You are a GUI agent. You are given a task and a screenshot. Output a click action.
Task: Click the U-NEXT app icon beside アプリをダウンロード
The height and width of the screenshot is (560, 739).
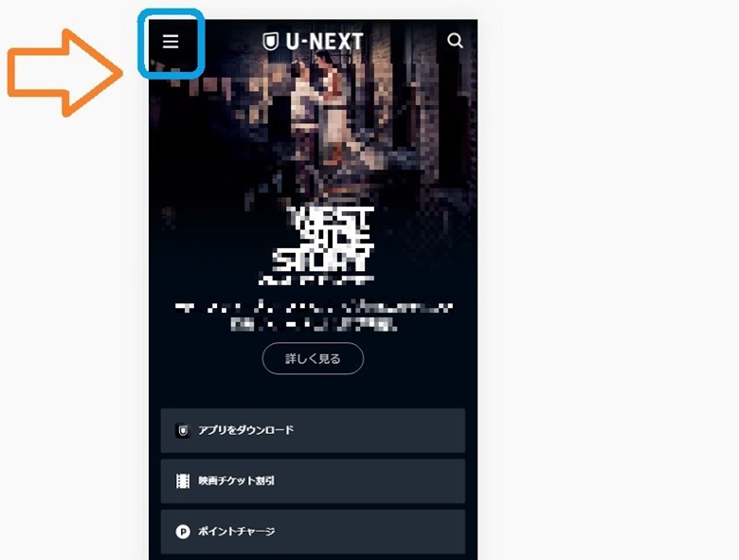183,430
